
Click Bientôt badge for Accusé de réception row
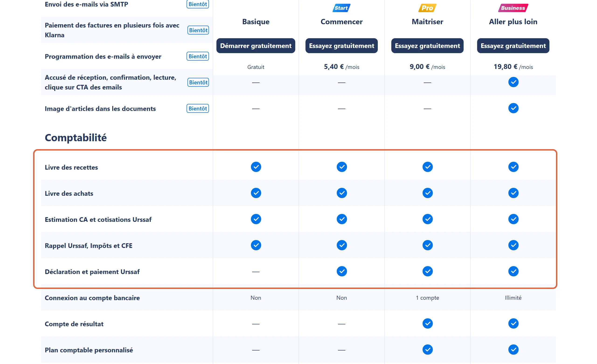(x=198, y=82)
